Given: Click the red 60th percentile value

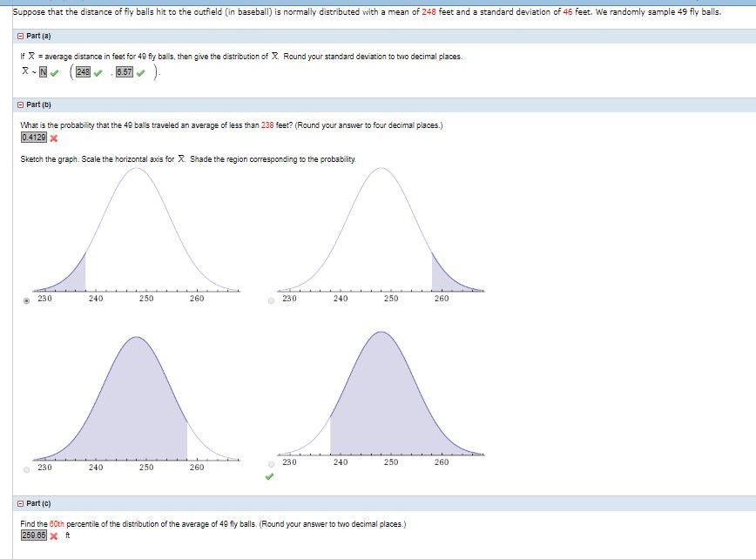Looking at the screenshot, I should 57,524.
